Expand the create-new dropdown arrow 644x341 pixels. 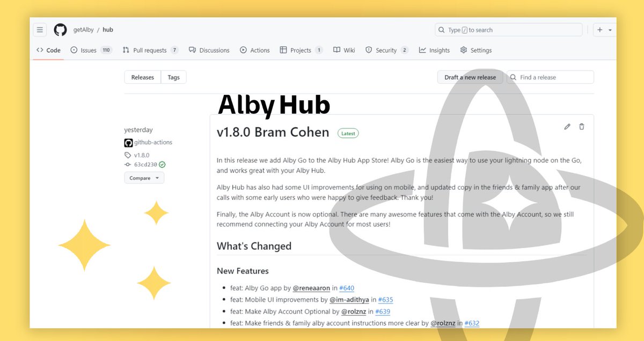point(610,30)
